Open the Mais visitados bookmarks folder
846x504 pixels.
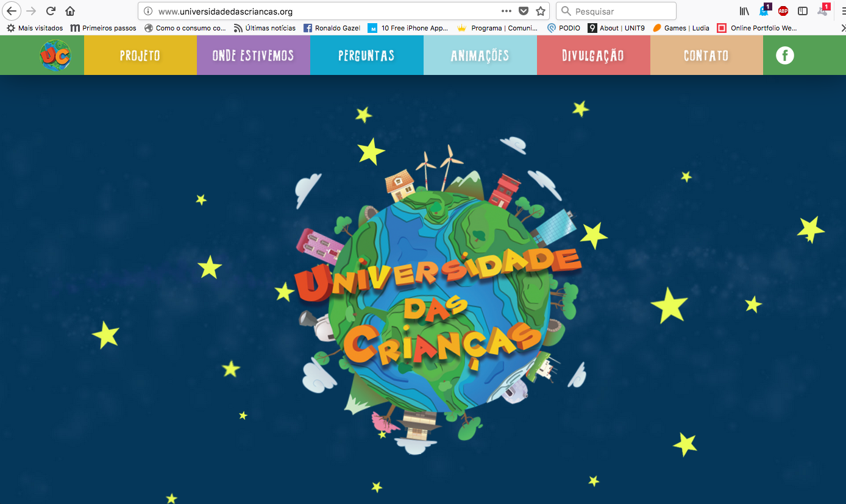(35, 28)
